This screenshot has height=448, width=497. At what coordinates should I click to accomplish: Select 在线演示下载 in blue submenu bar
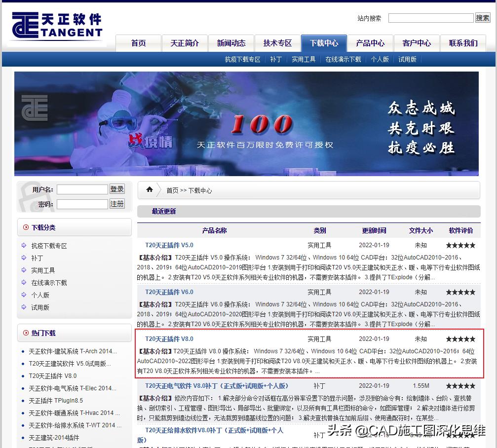point(343,59)
